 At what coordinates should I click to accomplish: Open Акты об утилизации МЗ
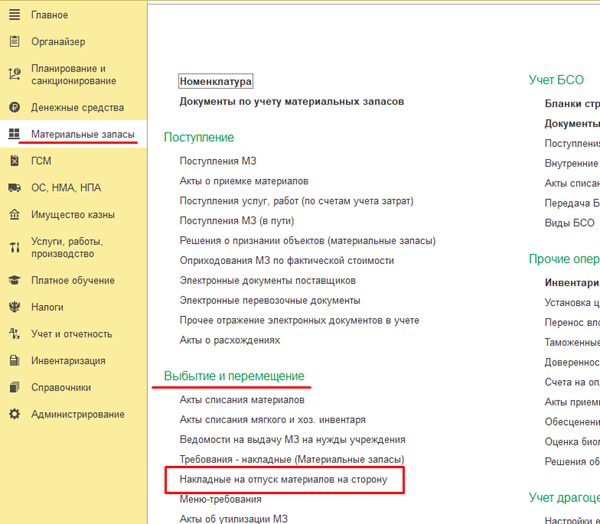tap(233, 519)
